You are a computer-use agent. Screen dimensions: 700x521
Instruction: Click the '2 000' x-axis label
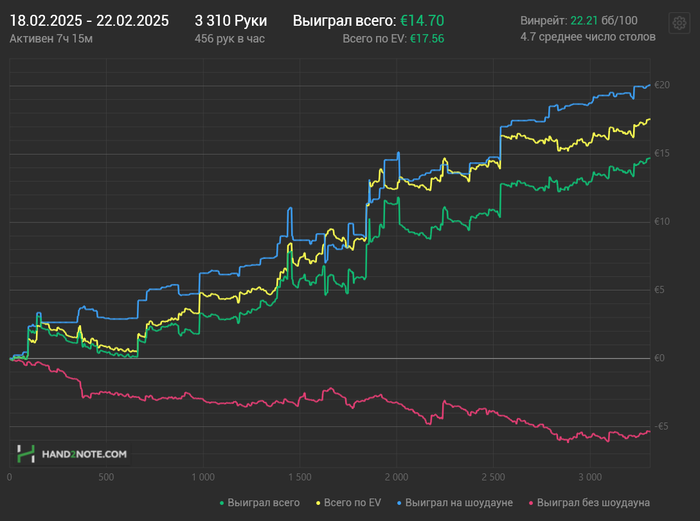coord(396,477)
